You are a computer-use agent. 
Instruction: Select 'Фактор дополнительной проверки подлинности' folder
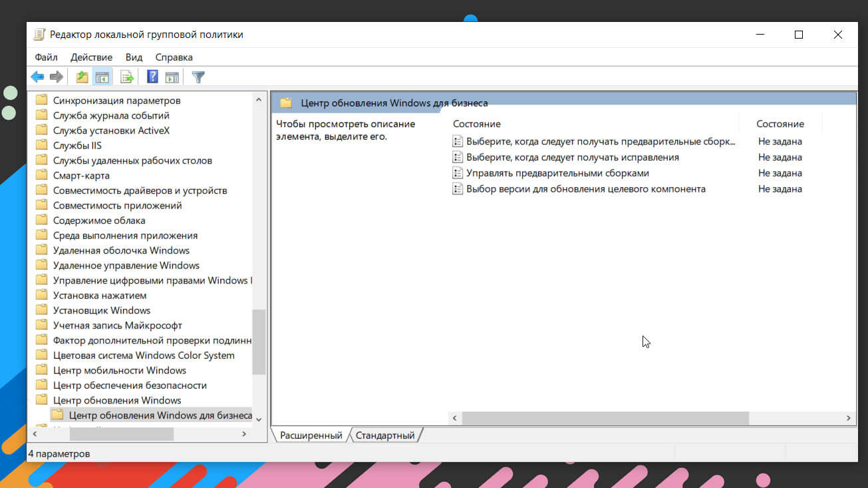click(152, 340)
